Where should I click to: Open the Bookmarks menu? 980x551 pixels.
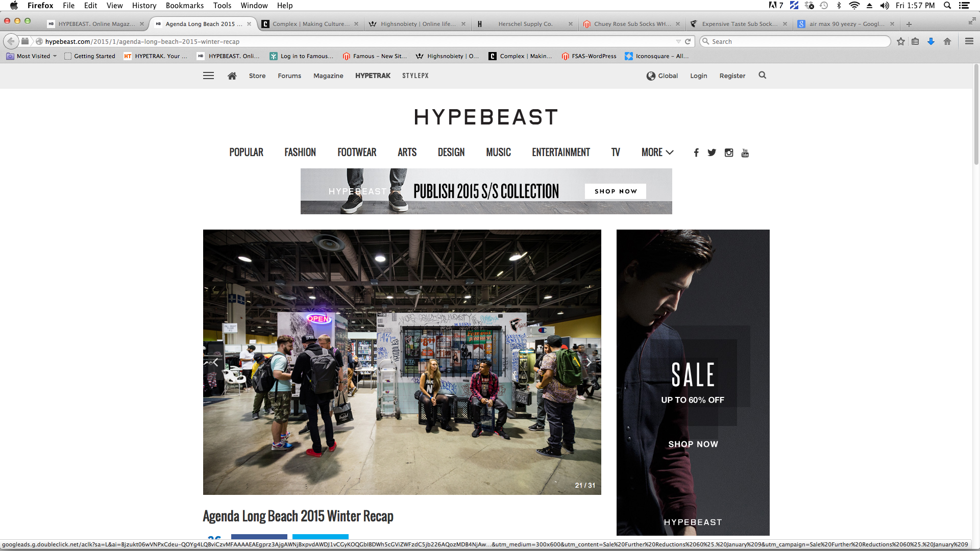(185, 5)
